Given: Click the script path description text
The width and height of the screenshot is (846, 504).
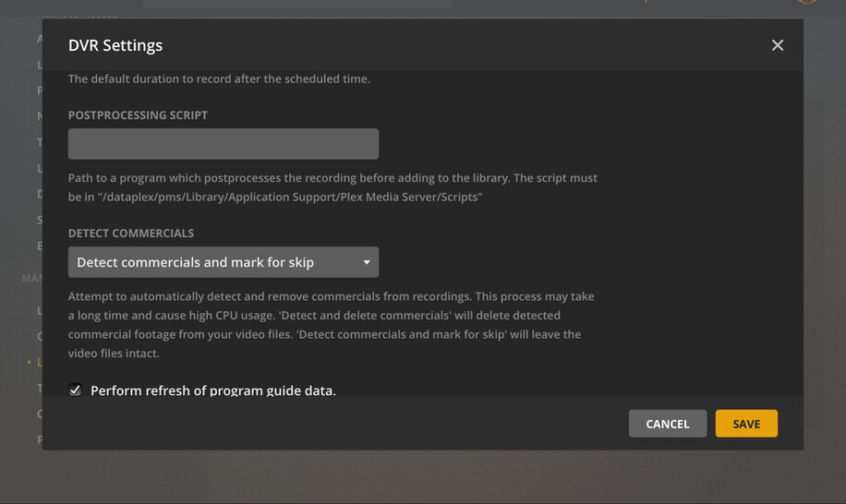Looking at the screenshot, I should click(x=332, y=187).
